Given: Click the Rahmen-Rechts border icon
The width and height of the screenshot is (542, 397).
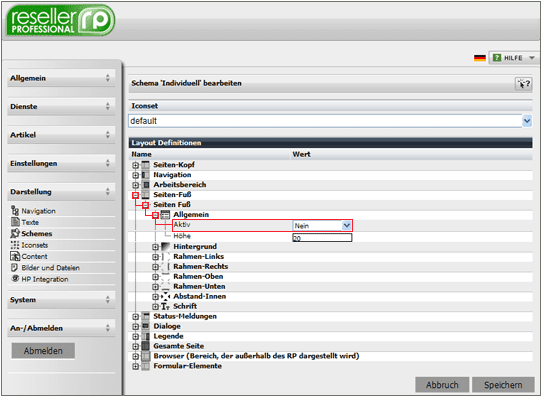Looking at the screenshot, I should click(x=166, y=266).
